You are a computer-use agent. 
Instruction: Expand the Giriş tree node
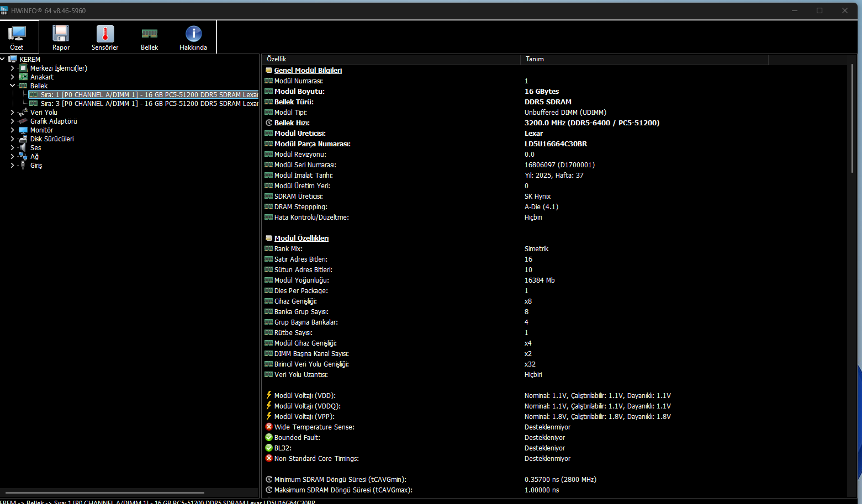click(12, 165)
